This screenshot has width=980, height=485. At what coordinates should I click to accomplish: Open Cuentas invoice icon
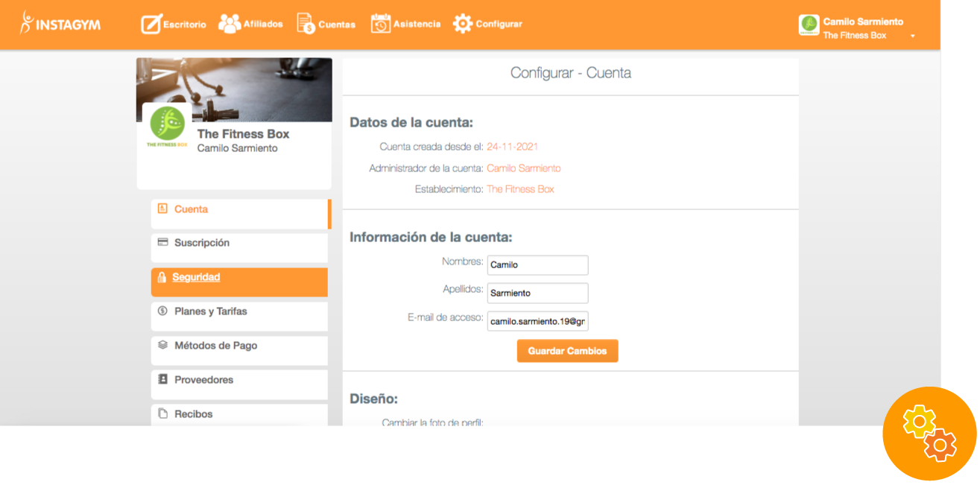pyautogui.click(x=306, y=24)
